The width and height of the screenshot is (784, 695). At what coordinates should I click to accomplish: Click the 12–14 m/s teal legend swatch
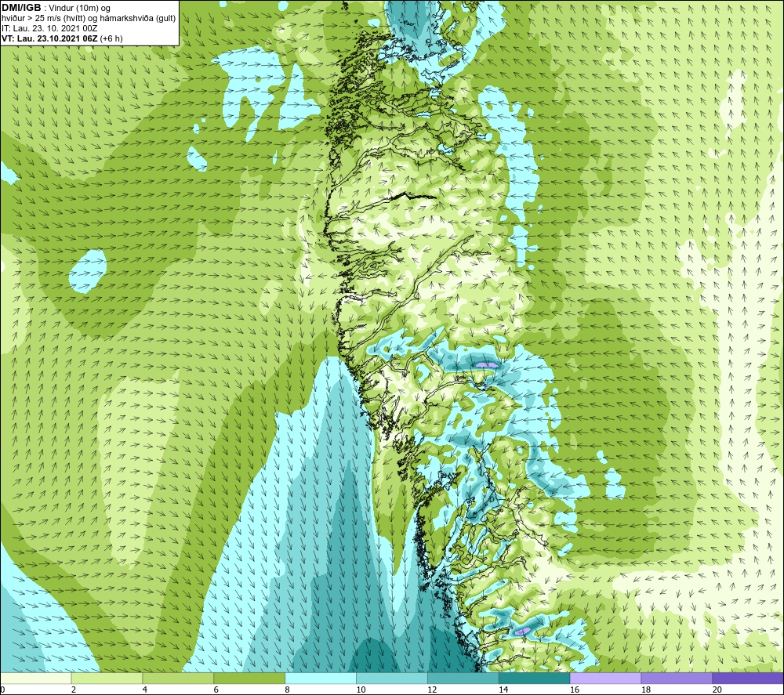(463, 679)
